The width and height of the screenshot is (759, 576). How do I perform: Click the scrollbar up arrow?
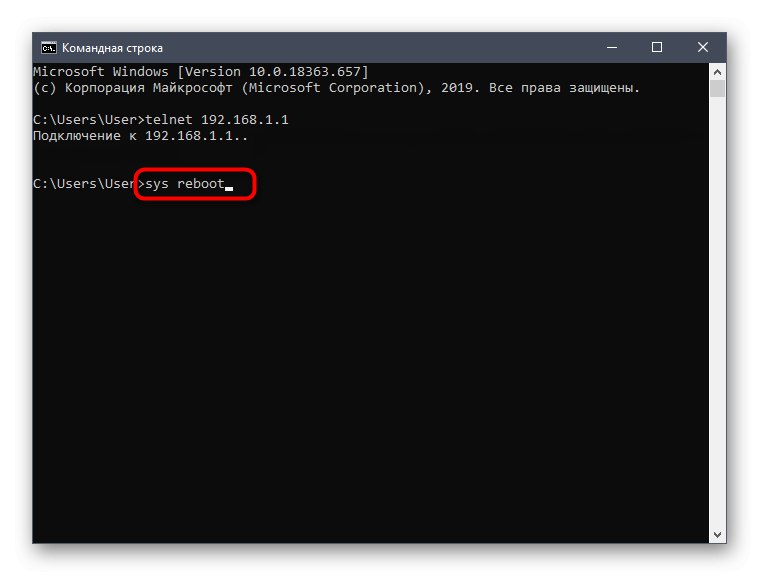[717, 72]
